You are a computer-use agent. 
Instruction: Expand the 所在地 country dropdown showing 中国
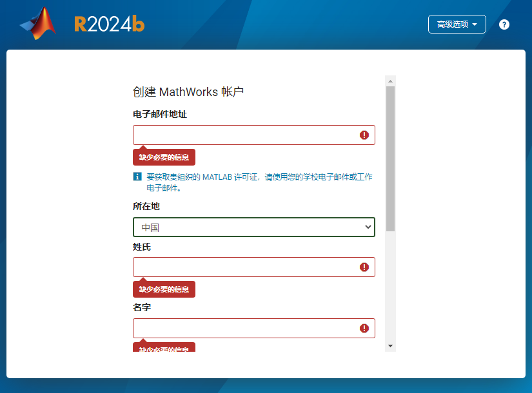click(254, 227)
